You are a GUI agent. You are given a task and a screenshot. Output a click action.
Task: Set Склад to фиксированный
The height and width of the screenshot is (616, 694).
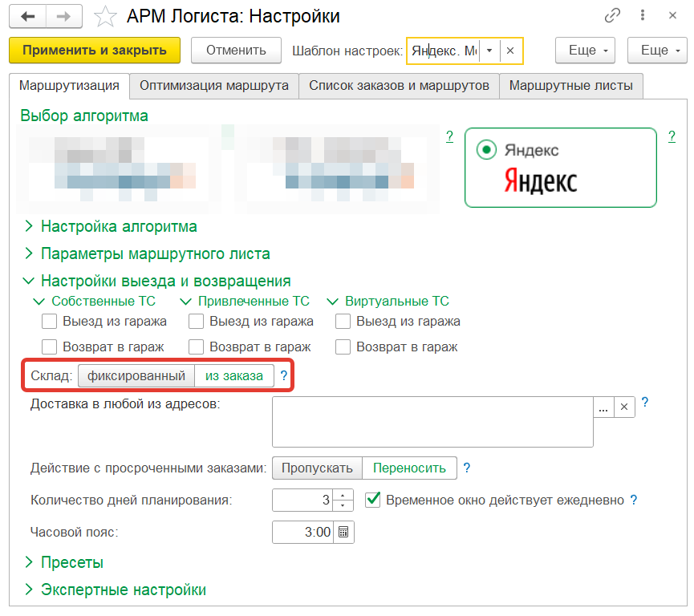coord(136,375)
